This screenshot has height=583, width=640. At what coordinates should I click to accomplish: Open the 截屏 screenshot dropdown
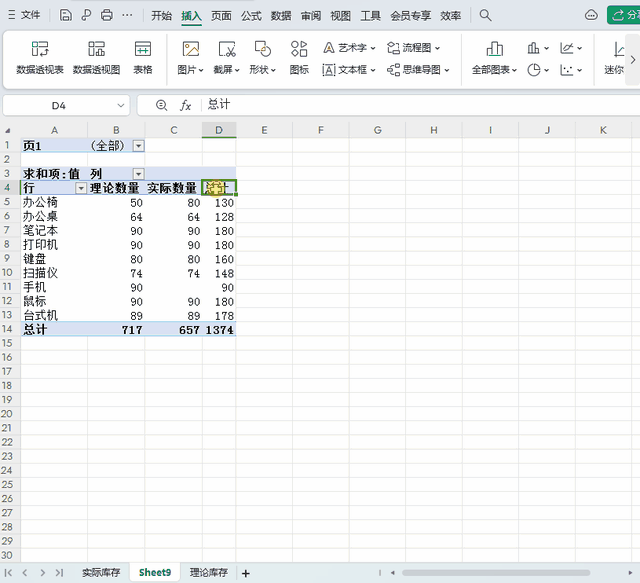coord(226,58)
